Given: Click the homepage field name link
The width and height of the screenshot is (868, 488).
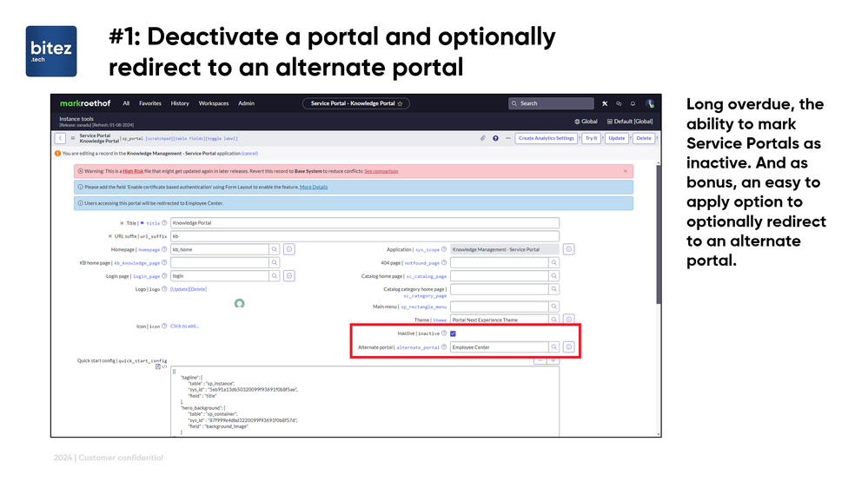Looking at the screenshot, I should pos(149,250).
